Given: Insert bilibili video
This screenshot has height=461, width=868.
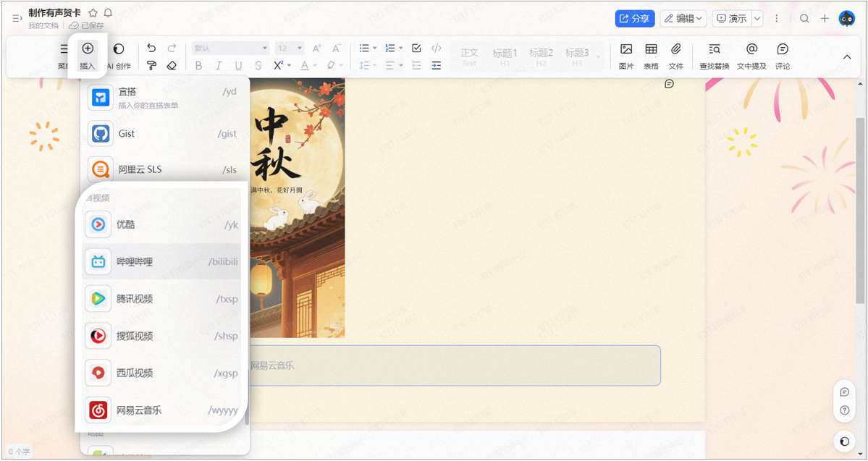Looking at the screenshot, I should pyautogui.click(x=161, y=261).
